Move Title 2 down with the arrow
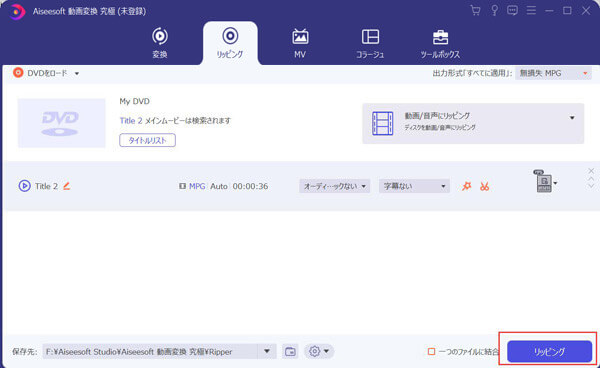The image size is (600, 368). click(x=591, y=186)
